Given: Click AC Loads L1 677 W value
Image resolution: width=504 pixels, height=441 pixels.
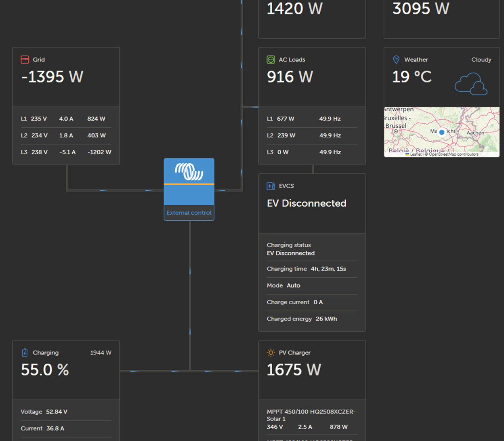Looking at the screenshot, I should (x=286, y=119).
